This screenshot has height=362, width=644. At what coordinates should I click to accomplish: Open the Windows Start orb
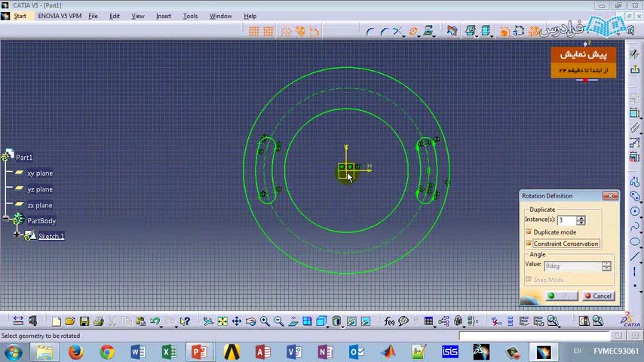[x=13, y=352]
